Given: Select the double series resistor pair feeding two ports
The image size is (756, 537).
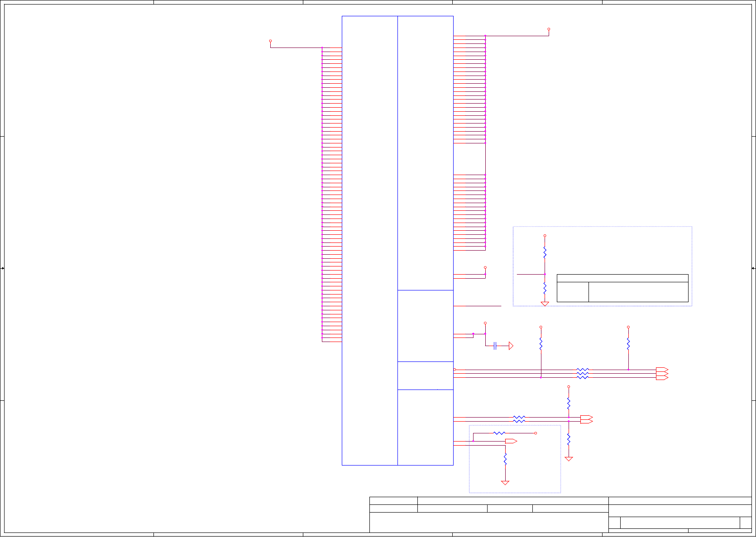Looking at the screenshot, I should pos(519,419).
